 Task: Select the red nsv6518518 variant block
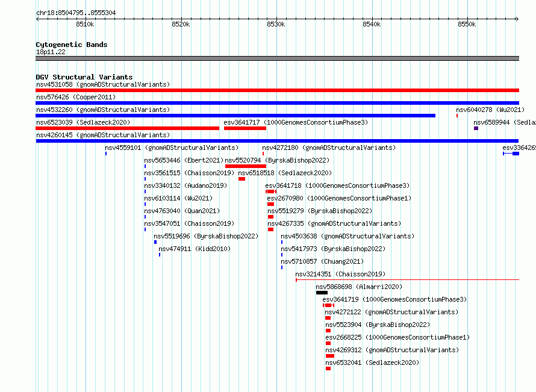(x=242, y=179)
